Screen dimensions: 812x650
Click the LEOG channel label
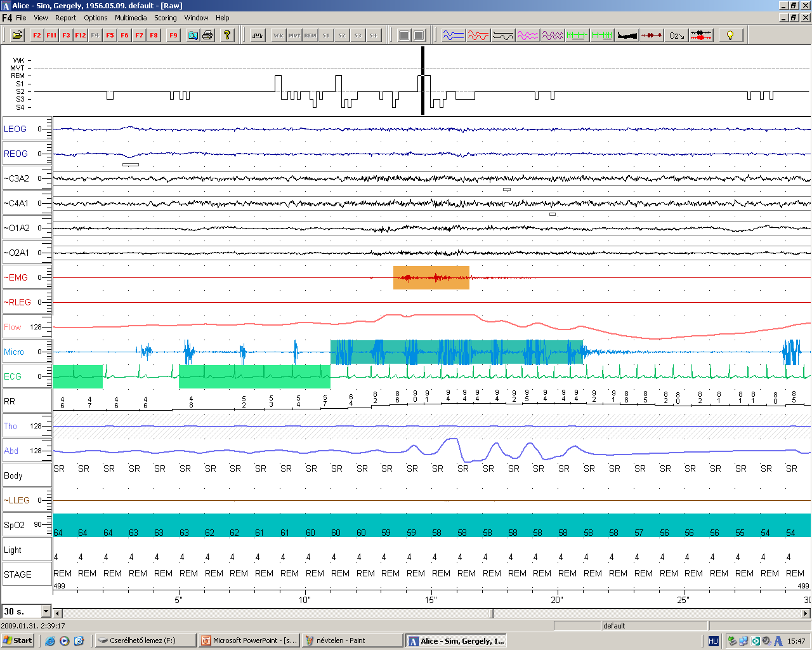(x=15, y=129)
